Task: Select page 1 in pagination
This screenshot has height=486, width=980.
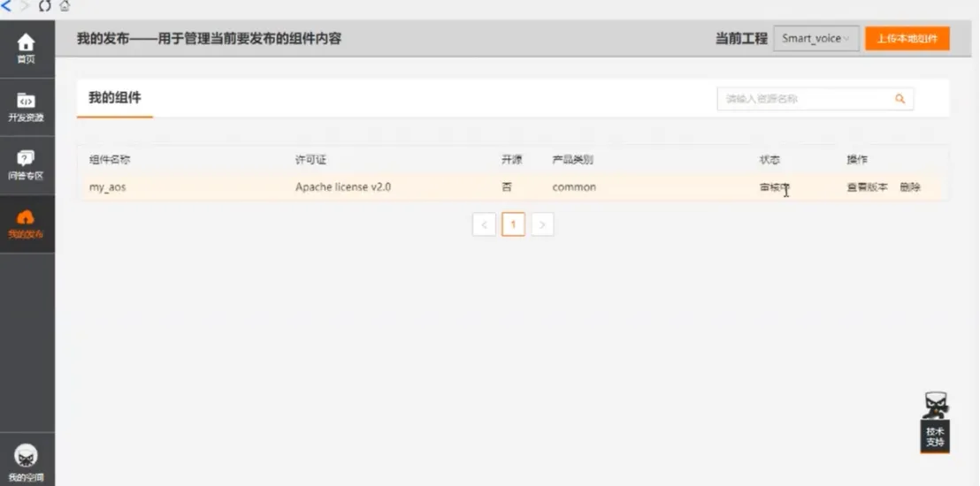Action: (513, 224)
